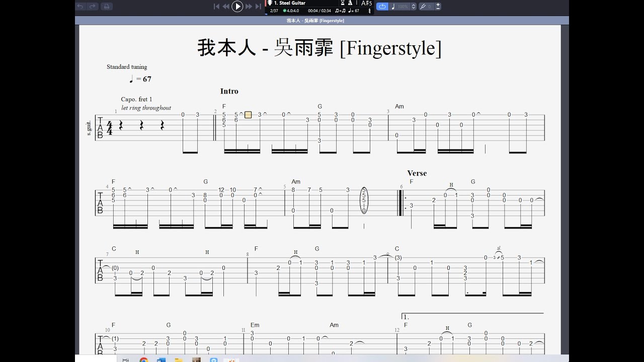Click the quarter note = 67 tempo marking
Viewport: 644px width, 362px height.
click(140, 79)
